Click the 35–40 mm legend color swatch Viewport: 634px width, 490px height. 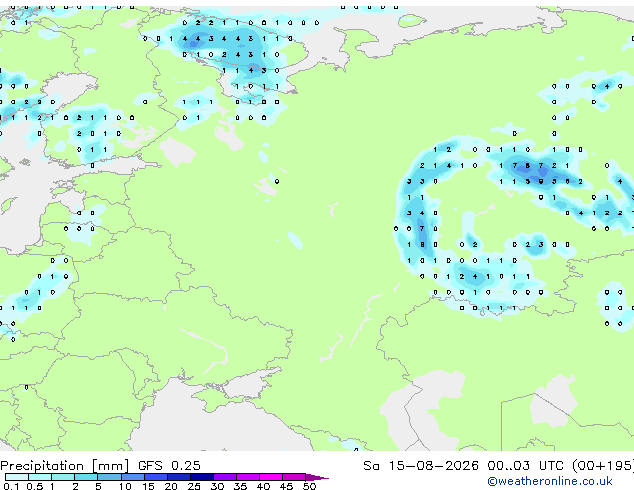pos(248,477)
